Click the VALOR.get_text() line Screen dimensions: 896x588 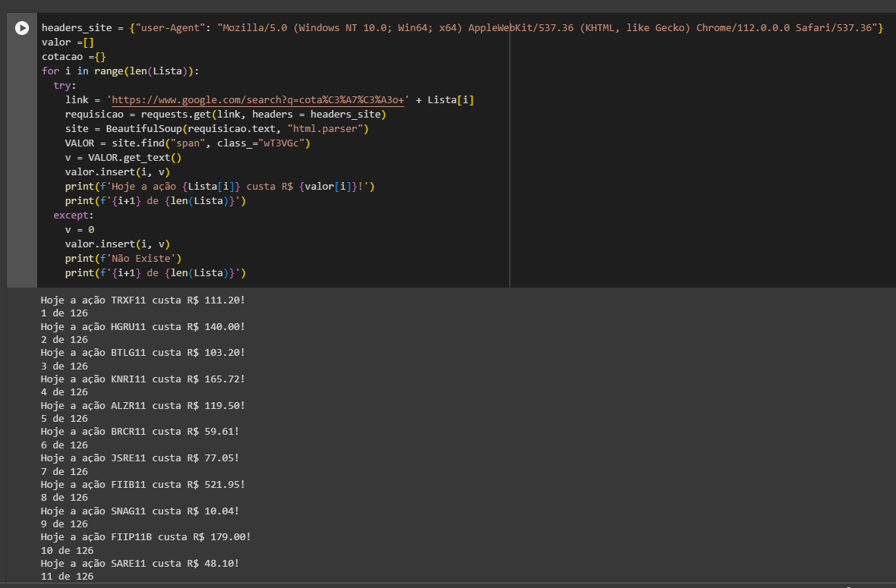point(121,157)
